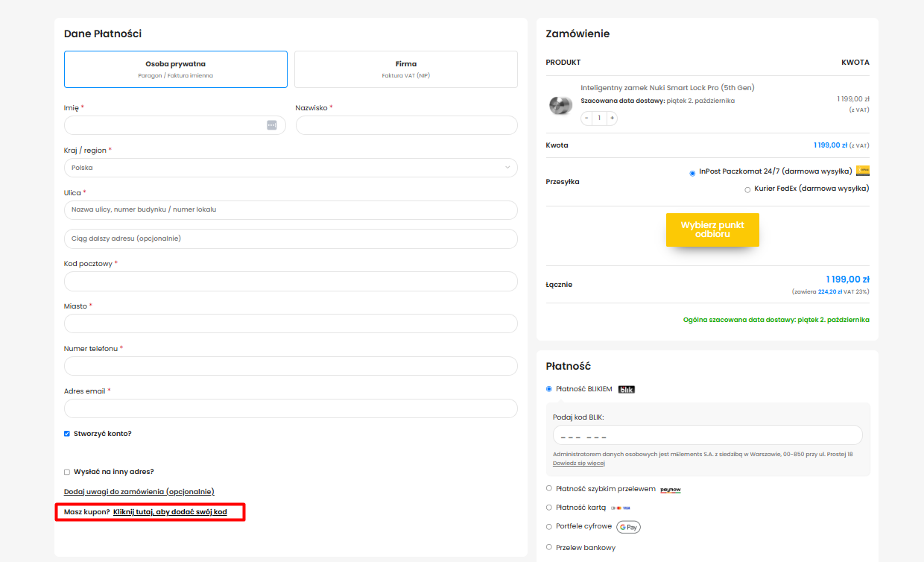The width and height of the screenshot is (924, 562).
Task: Toggle the Stworzyć konto checkbox
Action: [67, 433]
